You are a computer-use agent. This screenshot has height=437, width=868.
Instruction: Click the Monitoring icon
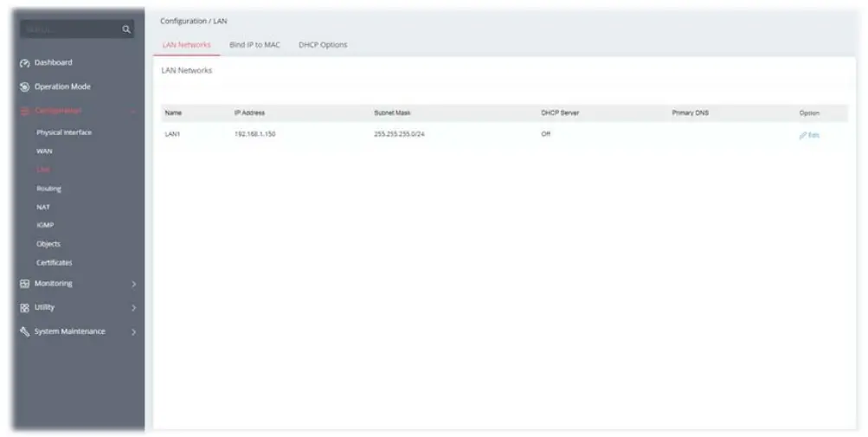click(x=24, y=284)
